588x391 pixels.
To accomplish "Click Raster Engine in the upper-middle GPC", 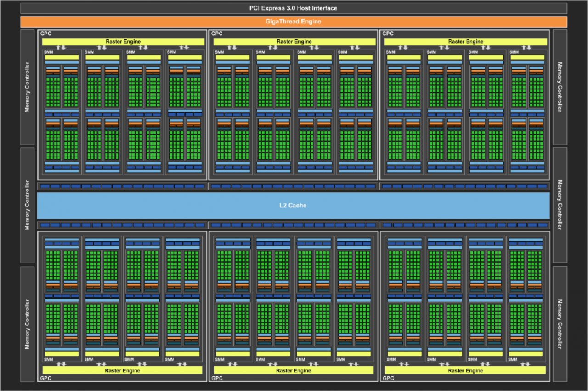I will [x=294, y=42].
